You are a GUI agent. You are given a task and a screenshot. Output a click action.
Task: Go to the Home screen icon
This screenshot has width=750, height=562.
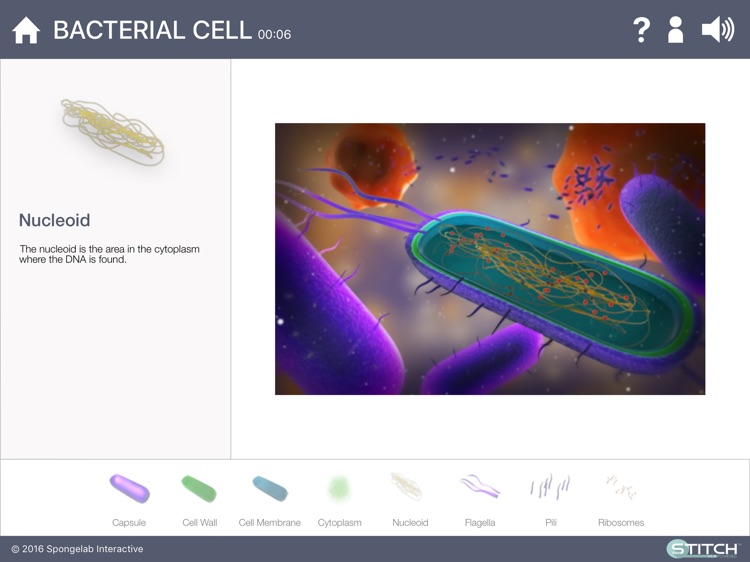[26, 30]
